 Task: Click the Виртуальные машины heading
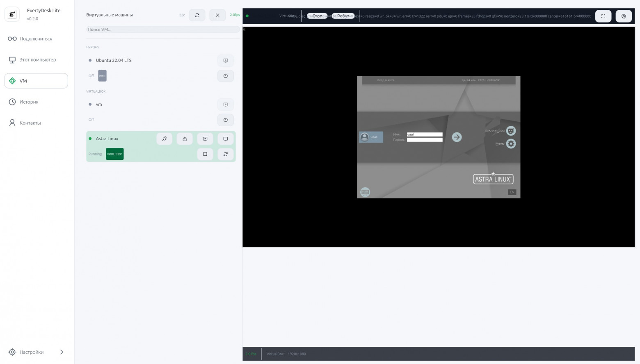tap(110, 15)
